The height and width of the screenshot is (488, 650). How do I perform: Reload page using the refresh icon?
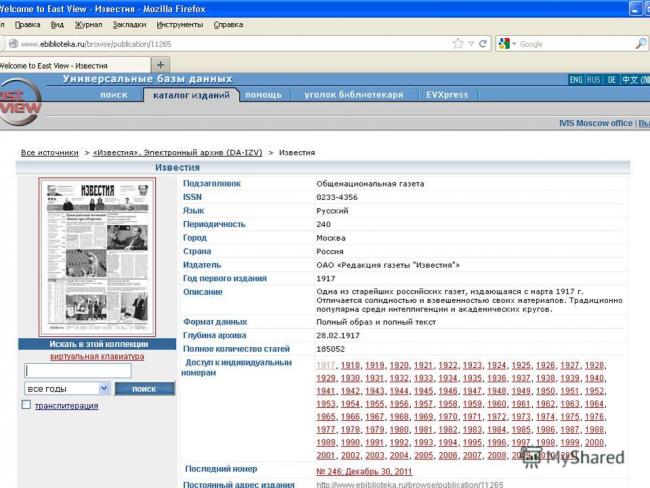pyautogui.click(x=483, y=44)
